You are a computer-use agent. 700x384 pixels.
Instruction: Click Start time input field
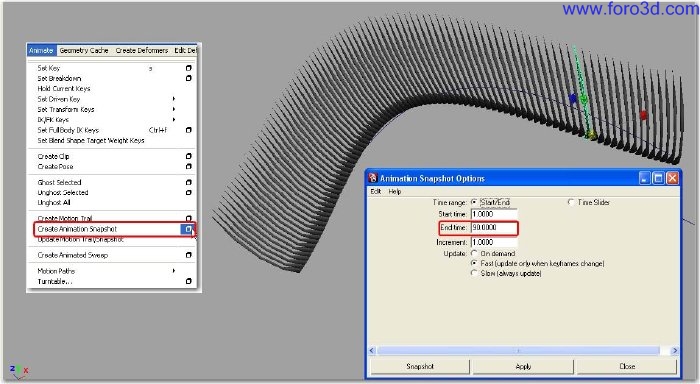click(x=494, y=214)
